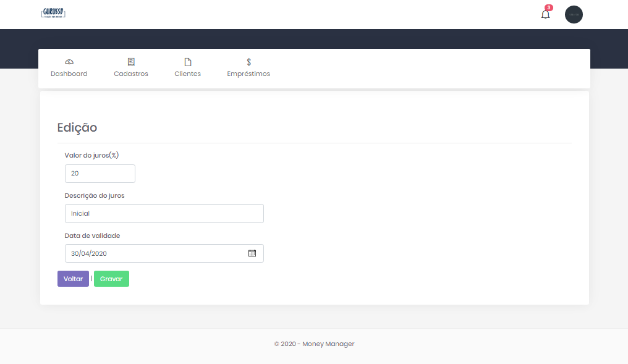The image size is (628, 364).
Task: Click the Clientes document icon
Action: (188, 62)
